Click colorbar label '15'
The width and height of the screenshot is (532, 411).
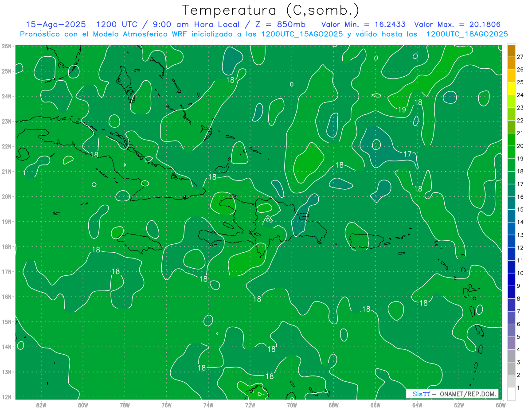point(520,209)
